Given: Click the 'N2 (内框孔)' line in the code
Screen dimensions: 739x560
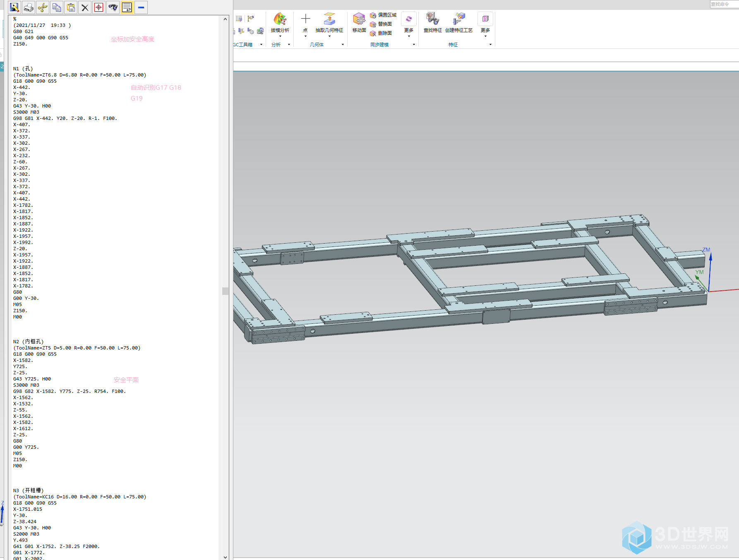Looking at the screenshot, I should coord(28,342).
